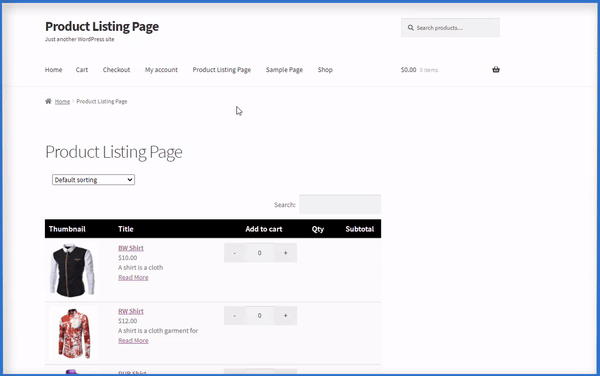The height and width of the screenshot is (376, 600).
Task: Click the table Search input field
Action: (x=340, y=204)
